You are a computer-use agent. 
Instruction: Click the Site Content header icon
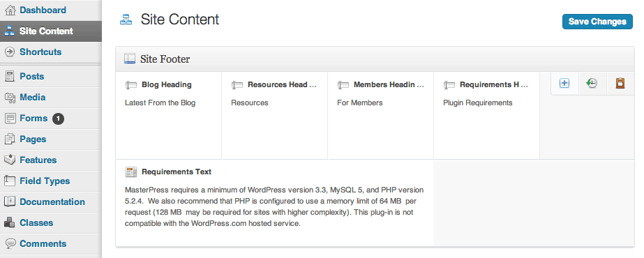click(126, 20)
